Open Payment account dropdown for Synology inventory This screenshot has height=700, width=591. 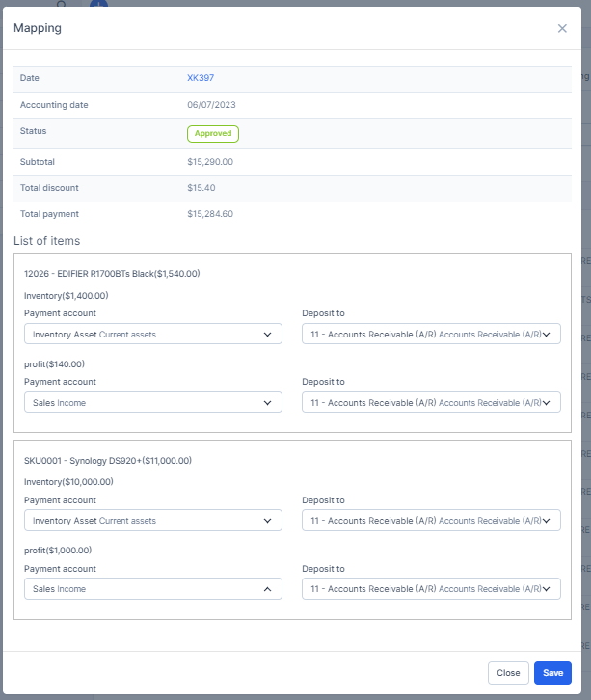click(x=152, y=521)
